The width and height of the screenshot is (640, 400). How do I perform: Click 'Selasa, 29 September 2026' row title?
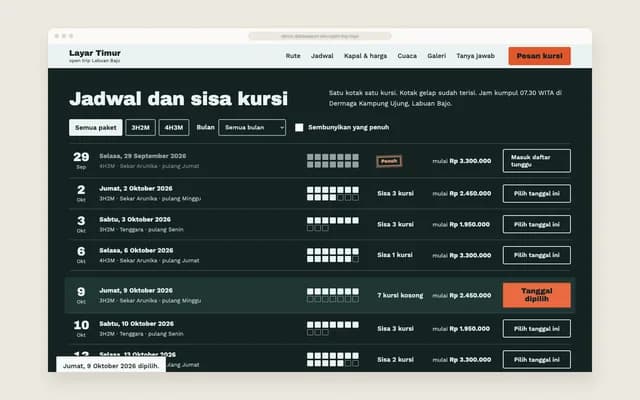(142, 156)
